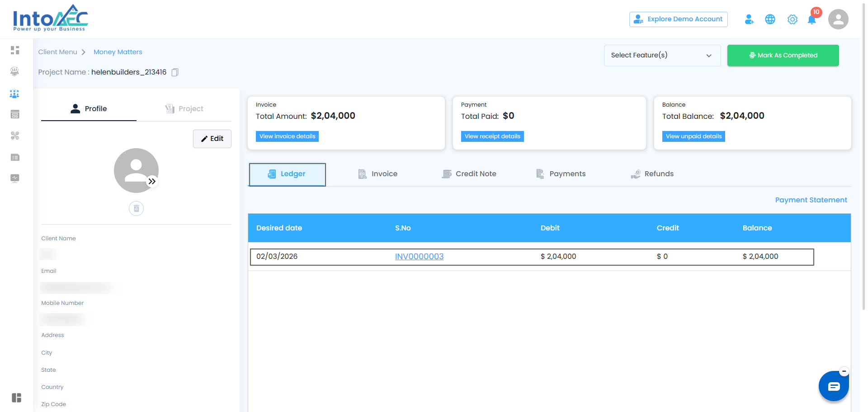
Task: Click the Total Amount value in Invoice card
Action: pyautogui.click(x=333, y=116)
